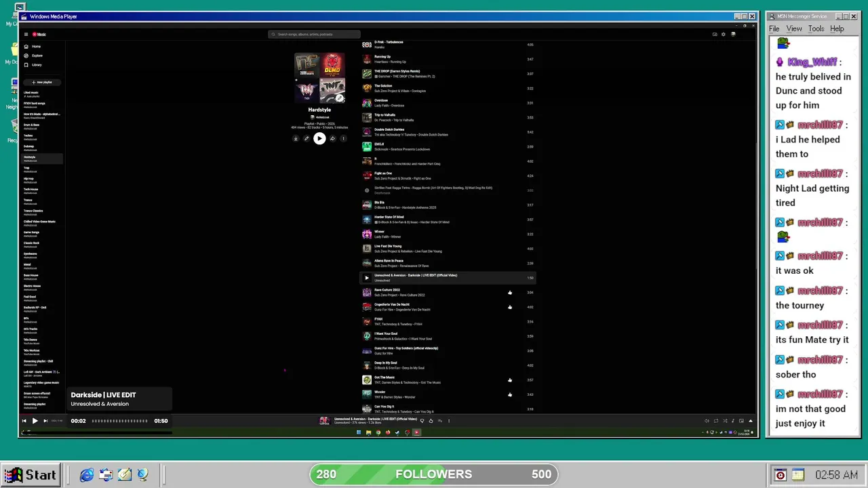Image resolution: width=868 pixels, height=488 pixels.
Task: Open the File menu in MSN Messenger
Action: 774,28
